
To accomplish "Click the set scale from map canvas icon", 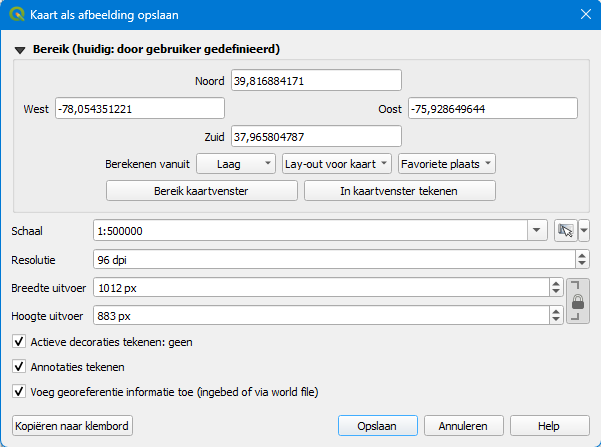I will click(565, 230).
